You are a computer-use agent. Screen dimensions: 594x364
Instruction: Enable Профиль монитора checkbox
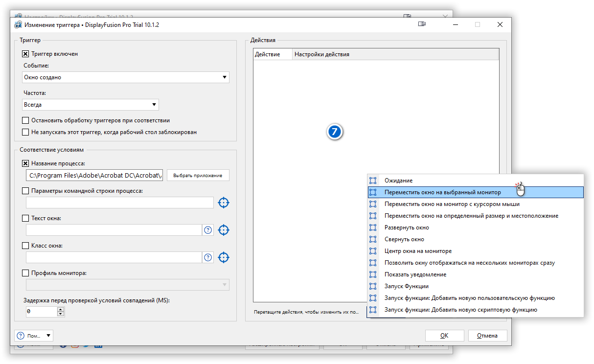tap(25, 273)
